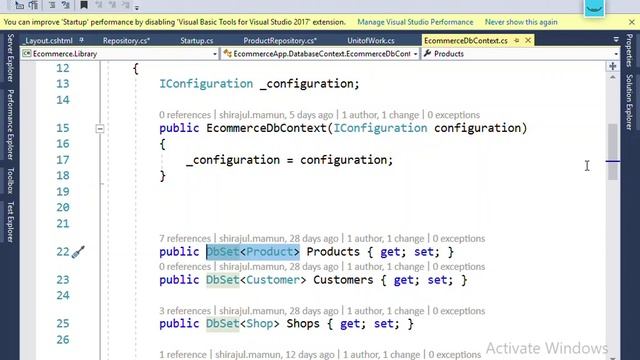Viewport: 640px width, 360px height.
Task: Click '3 references' above Shops property
Action: pos(185,311)
